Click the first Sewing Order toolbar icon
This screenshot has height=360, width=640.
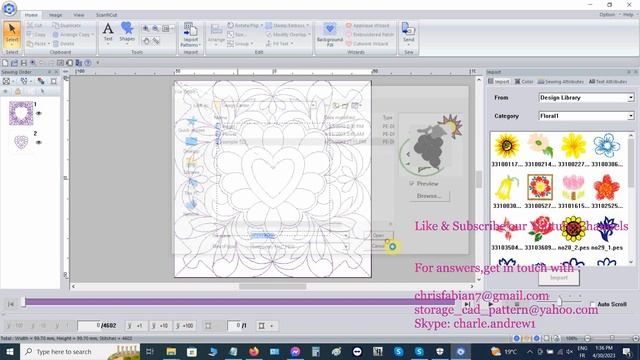(7, 81)
